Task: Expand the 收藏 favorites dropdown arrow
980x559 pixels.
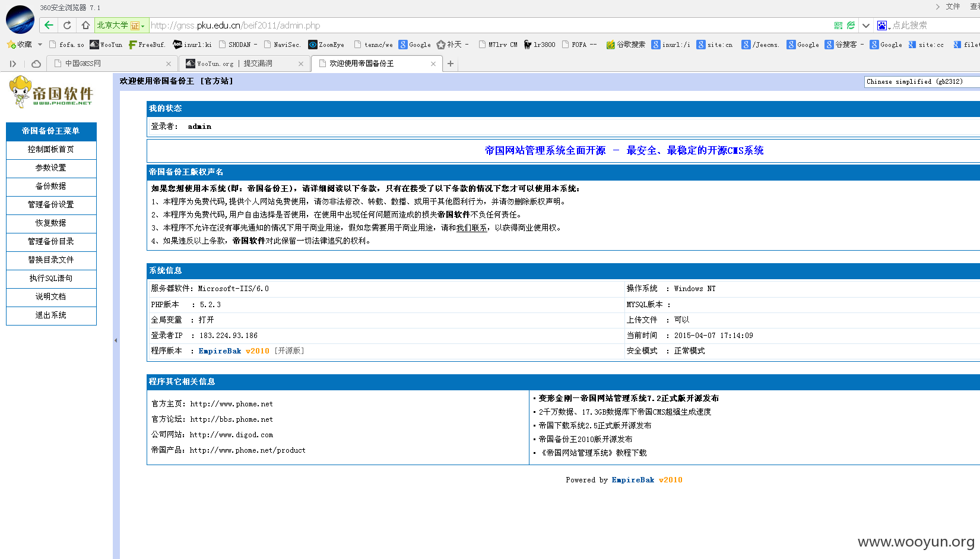Action: (40, 45)
